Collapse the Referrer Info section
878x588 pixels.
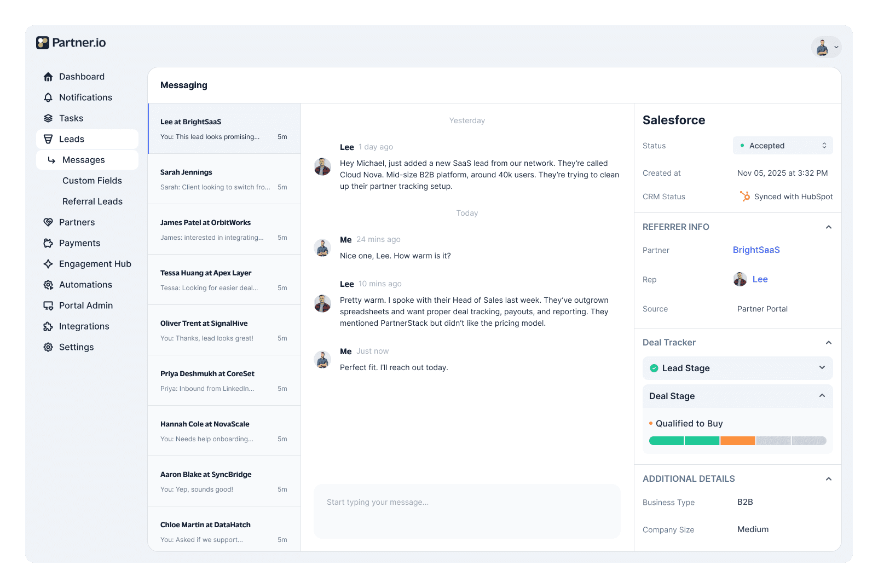tap(829, 227)
